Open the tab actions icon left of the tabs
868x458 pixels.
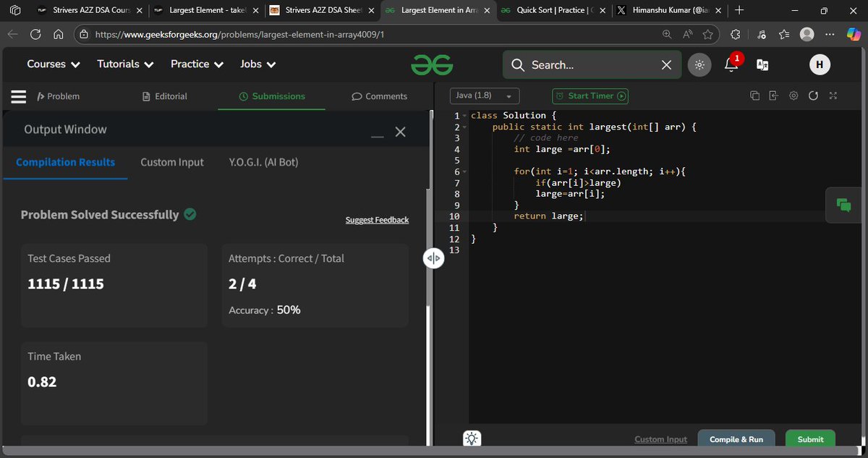tap(14, 11)
